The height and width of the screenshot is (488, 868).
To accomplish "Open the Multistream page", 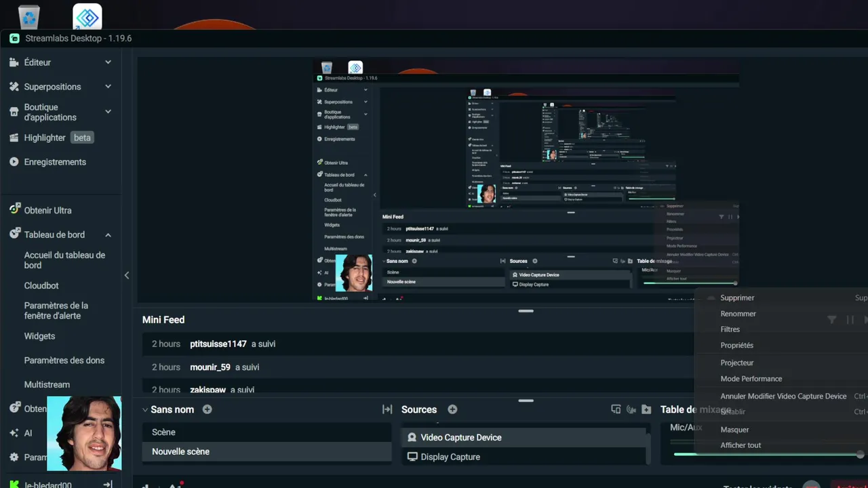I will pos(47,385).
